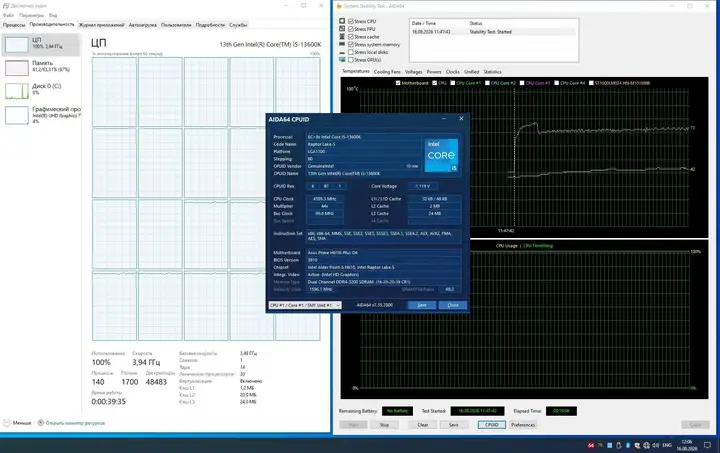The image size is (720, 453).
Task: Click the CPU chip icon beside Stress CPU
Action: click(x=342, y=21)
